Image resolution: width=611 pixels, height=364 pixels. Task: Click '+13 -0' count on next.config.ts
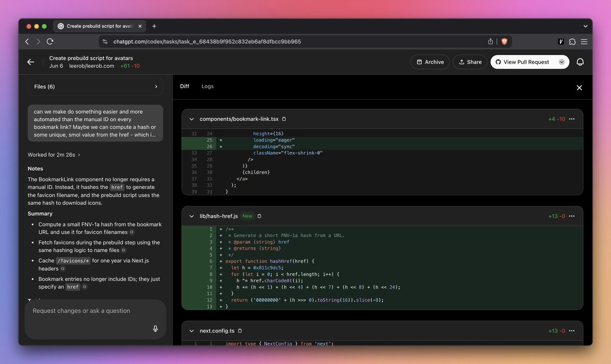click(557, 331)
